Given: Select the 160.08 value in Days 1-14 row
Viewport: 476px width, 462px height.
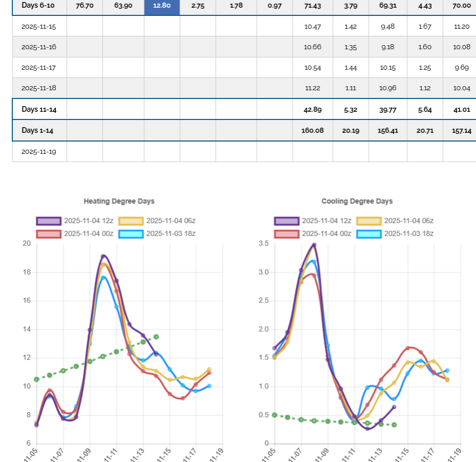Looking at the screenshot, I should [313, 130].
